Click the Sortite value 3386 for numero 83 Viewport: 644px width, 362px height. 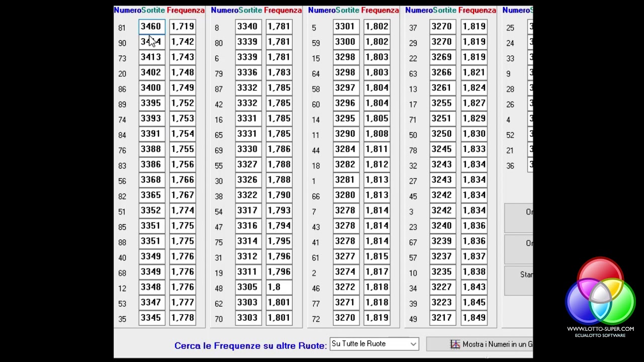[x=151, y=165]
